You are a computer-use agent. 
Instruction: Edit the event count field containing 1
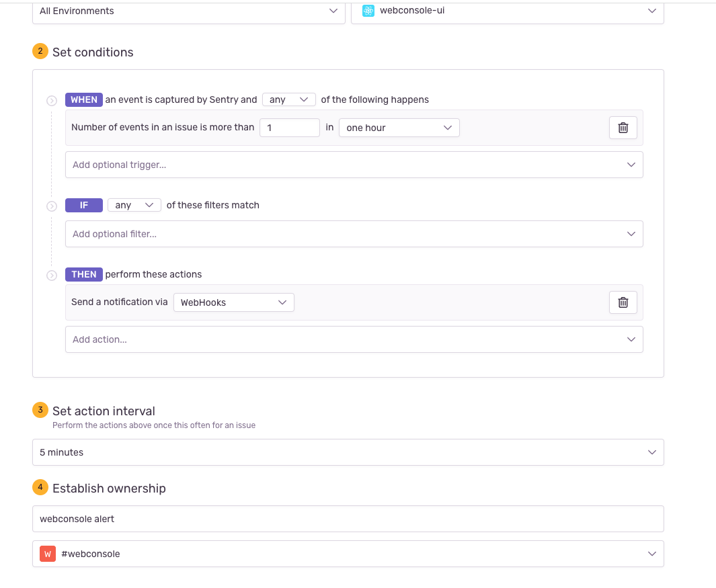coord(289,127)
